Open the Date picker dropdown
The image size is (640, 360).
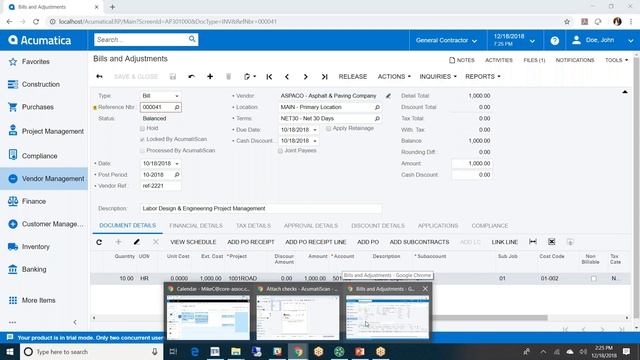(177, 164)
